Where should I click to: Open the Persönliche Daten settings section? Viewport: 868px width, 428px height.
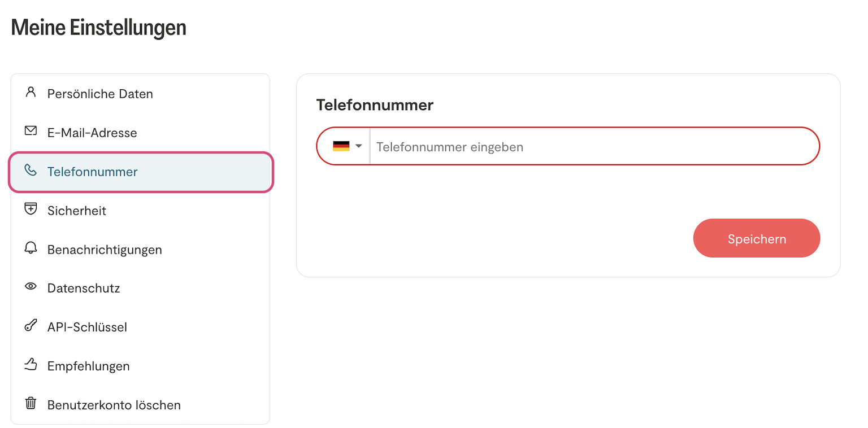point(100,94)
